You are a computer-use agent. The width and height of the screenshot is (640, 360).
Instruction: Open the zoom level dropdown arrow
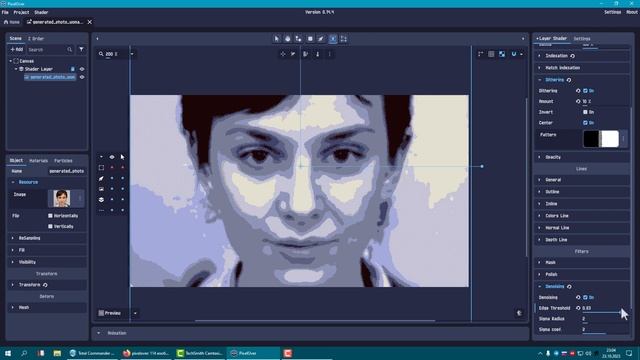pyautogui.click(x=132, y=54)
